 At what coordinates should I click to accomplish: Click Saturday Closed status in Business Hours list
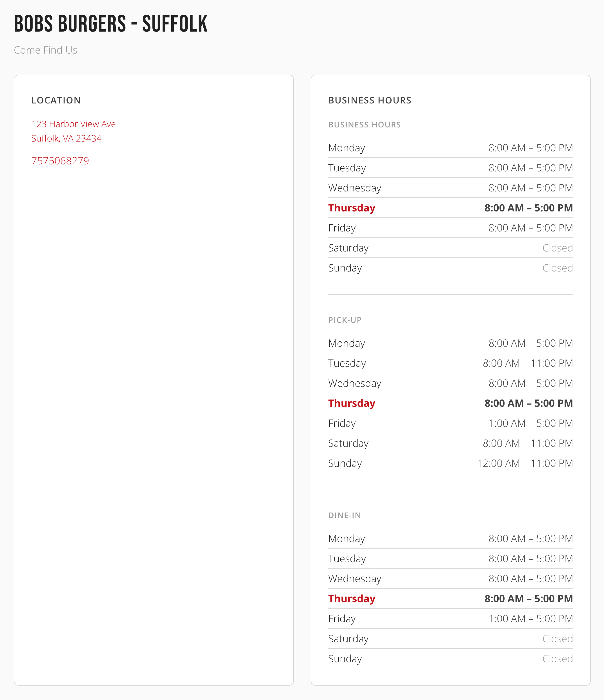coord(558,248)
